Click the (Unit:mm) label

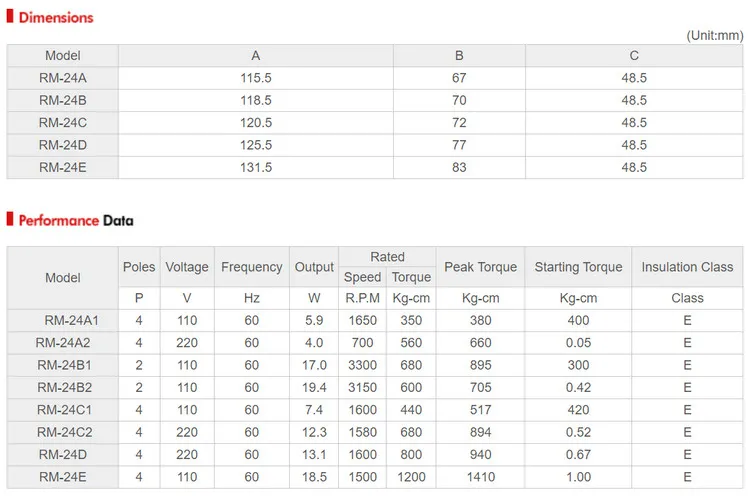pos(715,35)
